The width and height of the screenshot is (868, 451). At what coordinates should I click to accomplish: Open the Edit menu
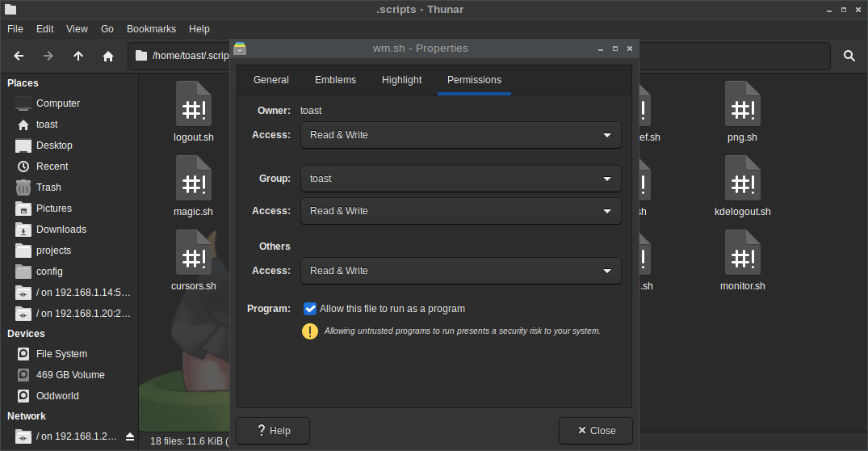45,29
